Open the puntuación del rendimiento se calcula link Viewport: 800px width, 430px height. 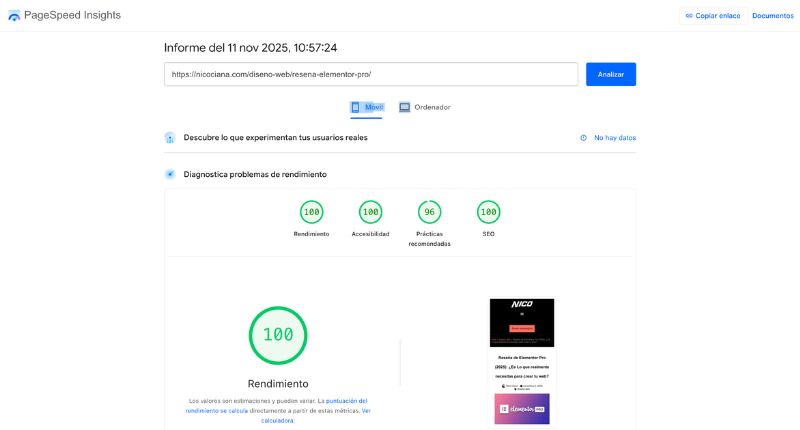276,406
